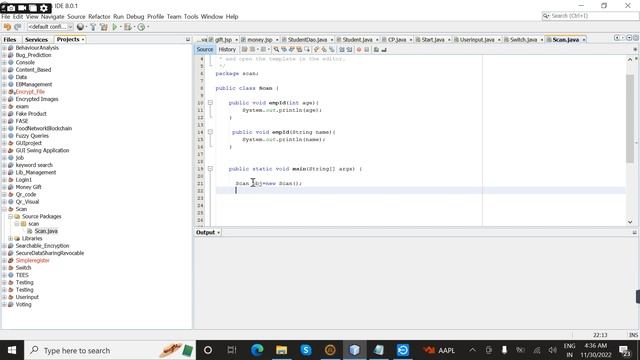Image resolution: width=640 pixels, height=360 pixels.
Task: Collapse the empId(String name) code fold
Action: click(x=210, y=132)
